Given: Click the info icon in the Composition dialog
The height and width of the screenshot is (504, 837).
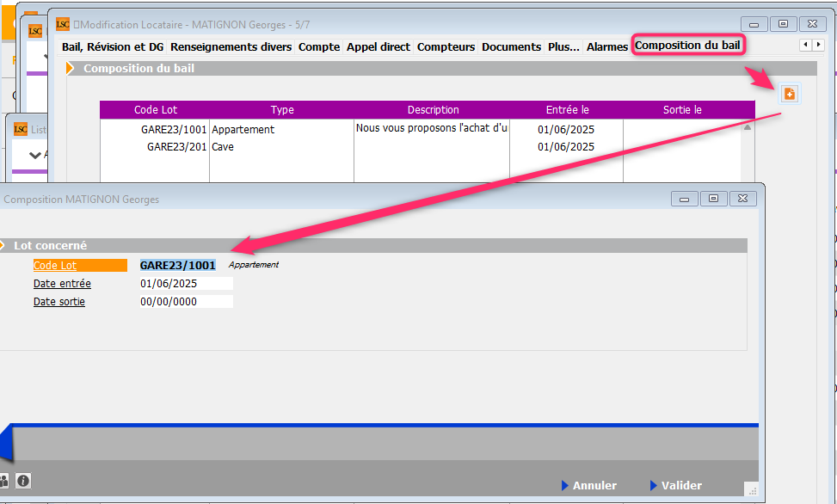Looking at the screenshot, I should click(23, 481).
